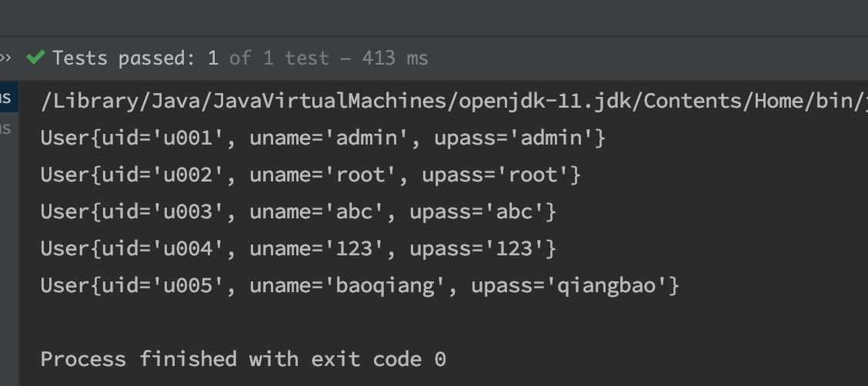This screenshot has width=868, height=386.
Task: Click the empty toolbar strip above test status
Action: click(x=434, y=18)
